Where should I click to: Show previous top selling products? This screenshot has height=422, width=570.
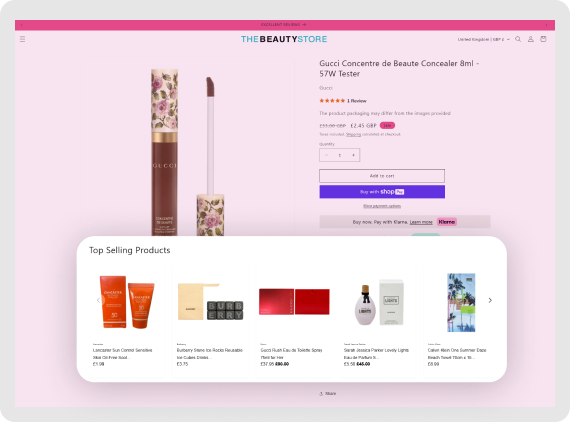[98, 300]
